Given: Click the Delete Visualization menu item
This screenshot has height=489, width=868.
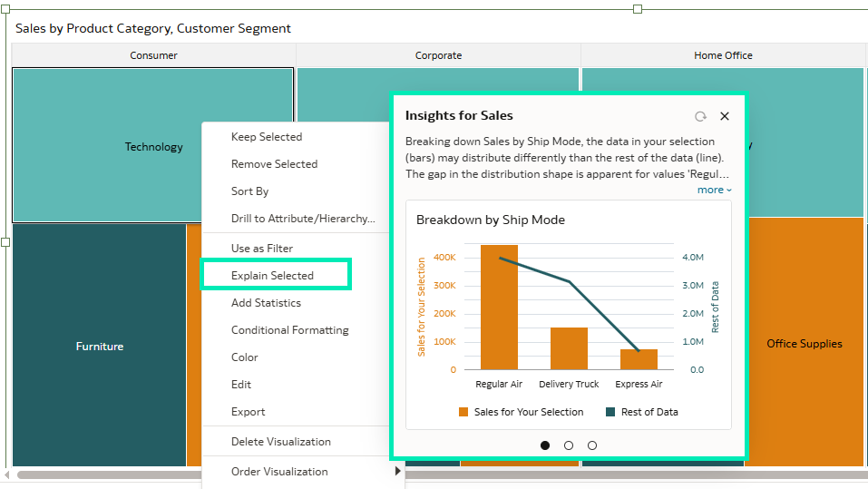Looking at the screenshot, I should coord(280,442).
